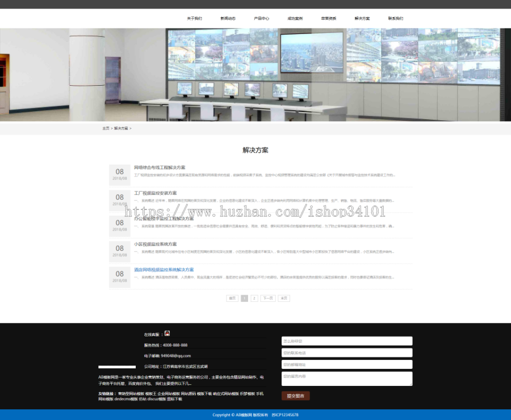
Task: Open the 成功案例 dropdown in navigation
Action: pos(297,18)
